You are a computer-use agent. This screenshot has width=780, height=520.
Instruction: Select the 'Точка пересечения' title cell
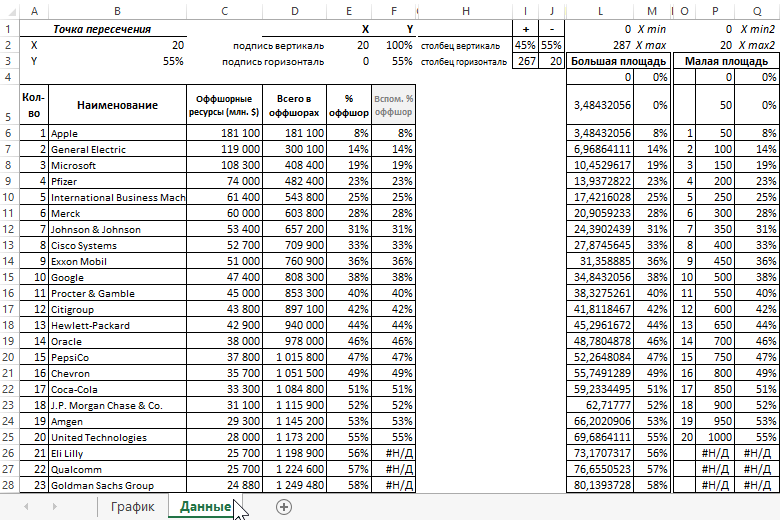102,30
